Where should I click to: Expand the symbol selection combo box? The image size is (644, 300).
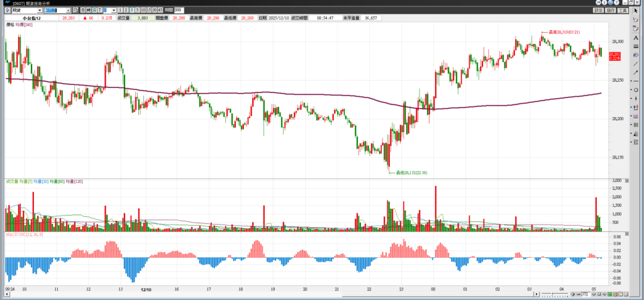68,11
